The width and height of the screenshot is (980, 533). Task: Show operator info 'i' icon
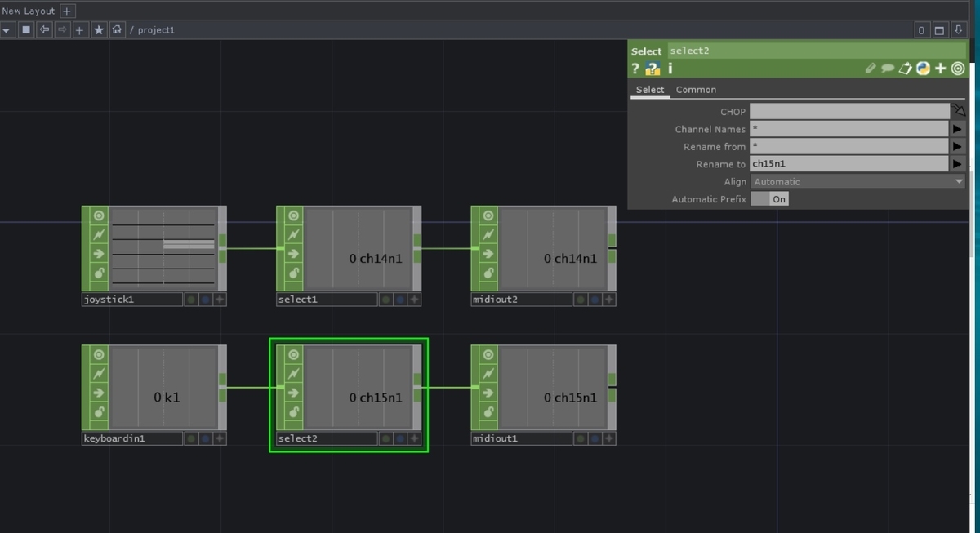coord(670,69)
